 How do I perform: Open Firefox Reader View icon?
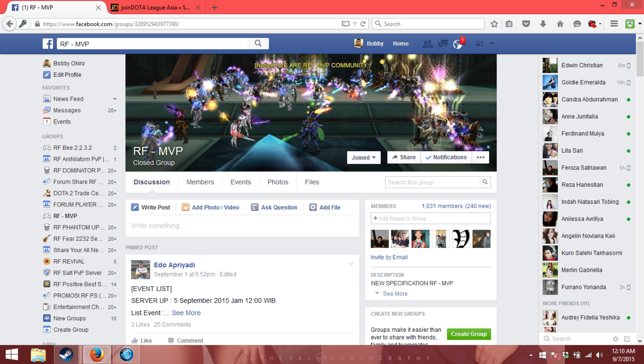(345, 24)
